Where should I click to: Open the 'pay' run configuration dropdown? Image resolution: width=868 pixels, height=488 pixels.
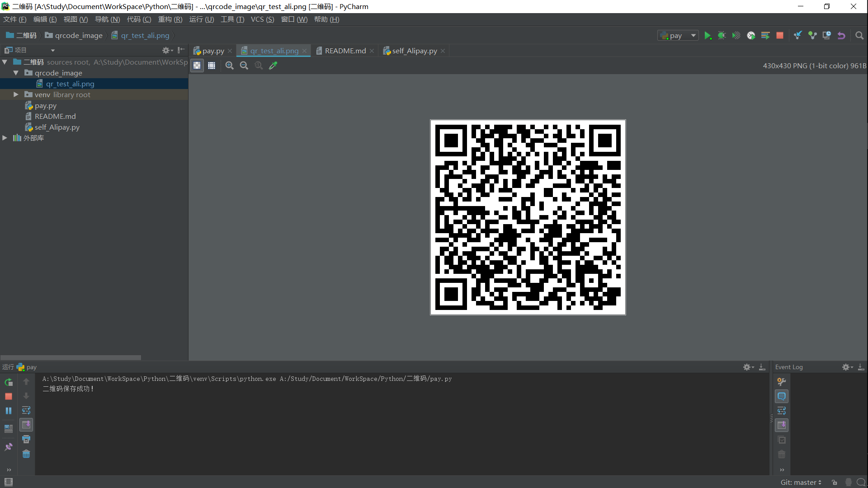[x=693, y=35]
